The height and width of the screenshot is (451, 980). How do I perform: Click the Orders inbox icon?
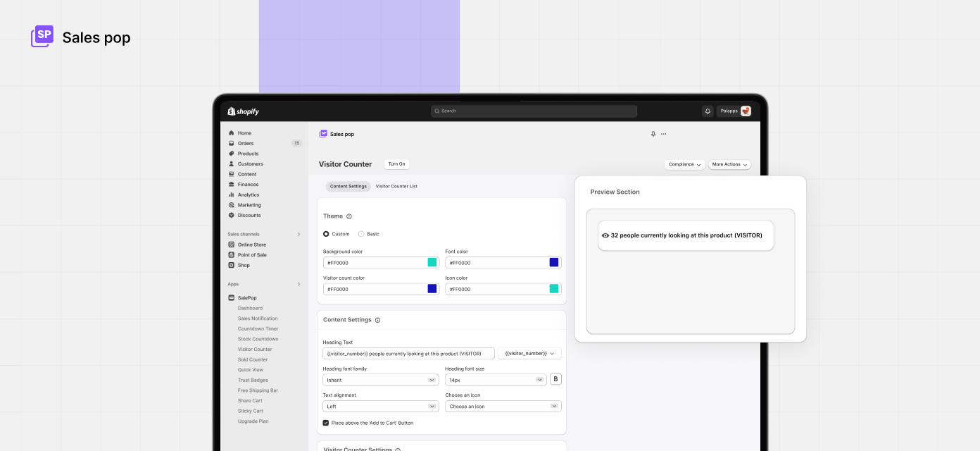[x=232, y=143]
